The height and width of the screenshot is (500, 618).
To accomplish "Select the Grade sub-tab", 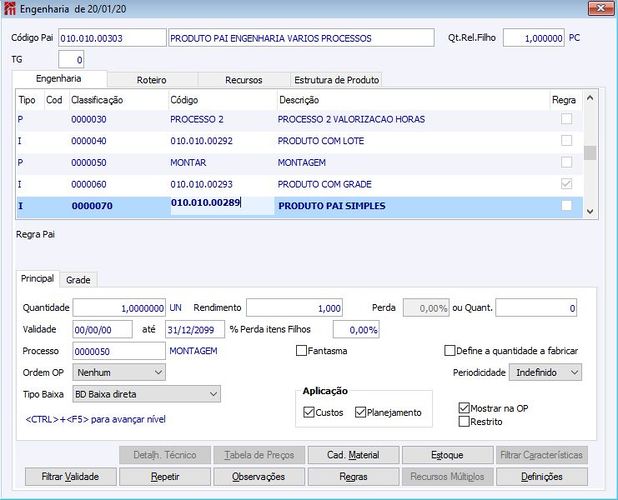I will pos(78,280).
